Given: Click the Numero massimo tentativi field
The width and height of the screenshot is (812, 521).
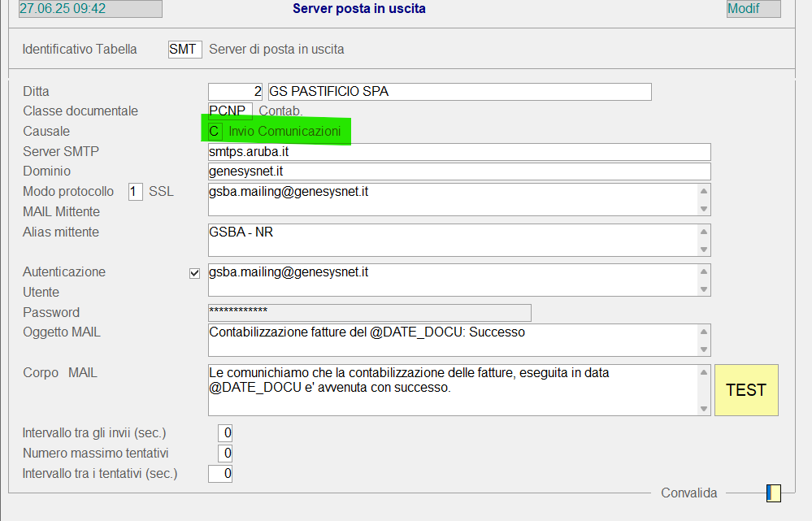Looking at the screenshot, I should click(226, 453).
